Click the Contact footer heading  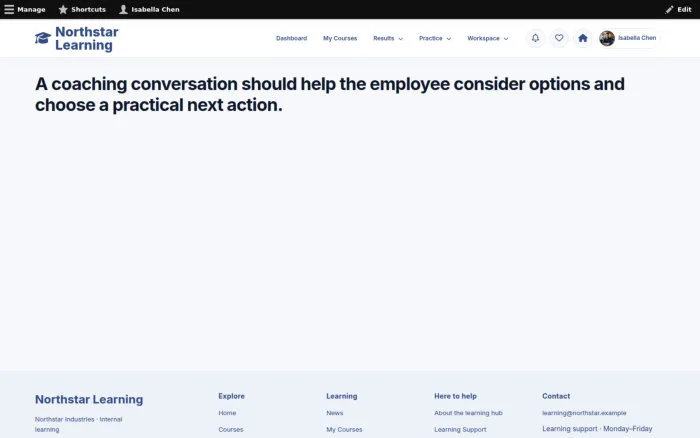(556, 396)
